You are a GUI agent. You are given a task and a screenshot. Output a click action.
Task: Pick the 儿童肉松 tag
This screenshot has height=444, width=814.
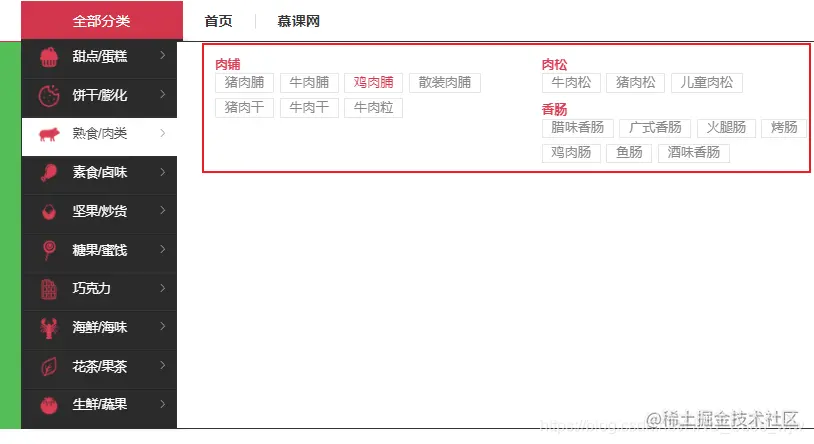coord(707,83)
